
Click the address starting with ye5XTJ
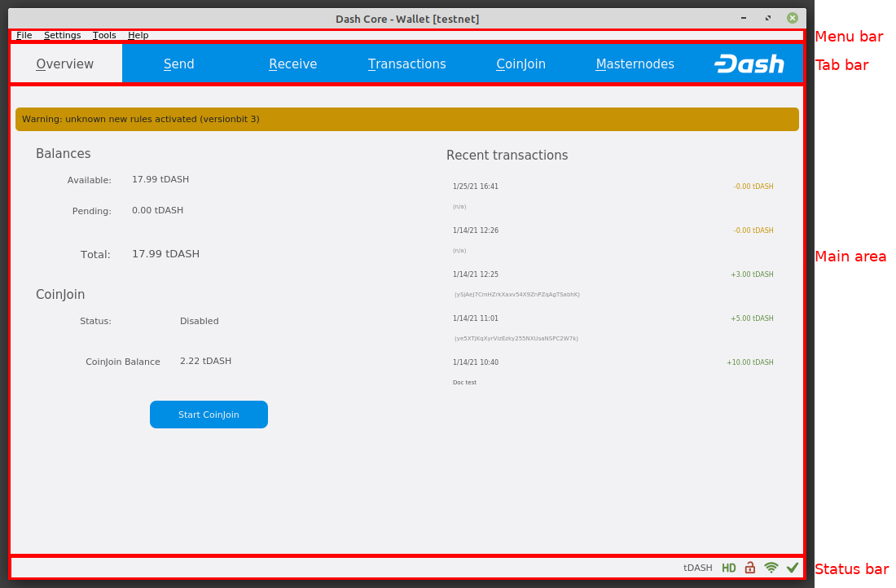(x=516, y=338)
